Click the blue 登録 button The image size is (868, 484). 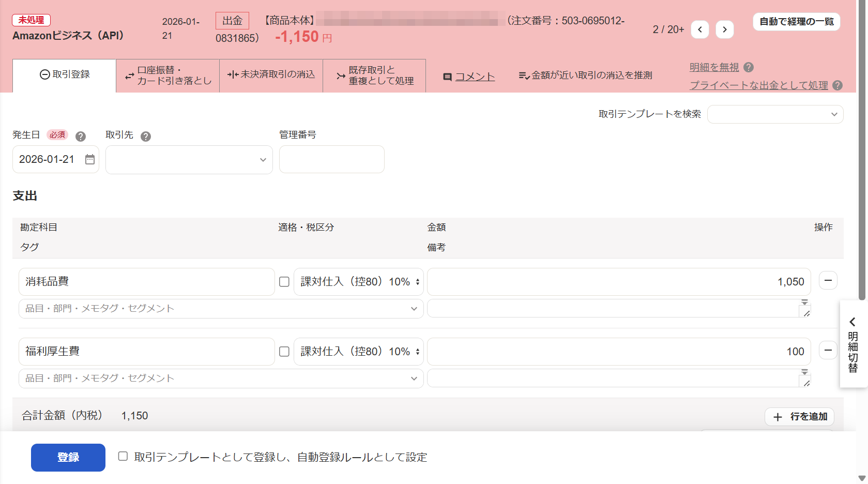(x=68, y=458)
